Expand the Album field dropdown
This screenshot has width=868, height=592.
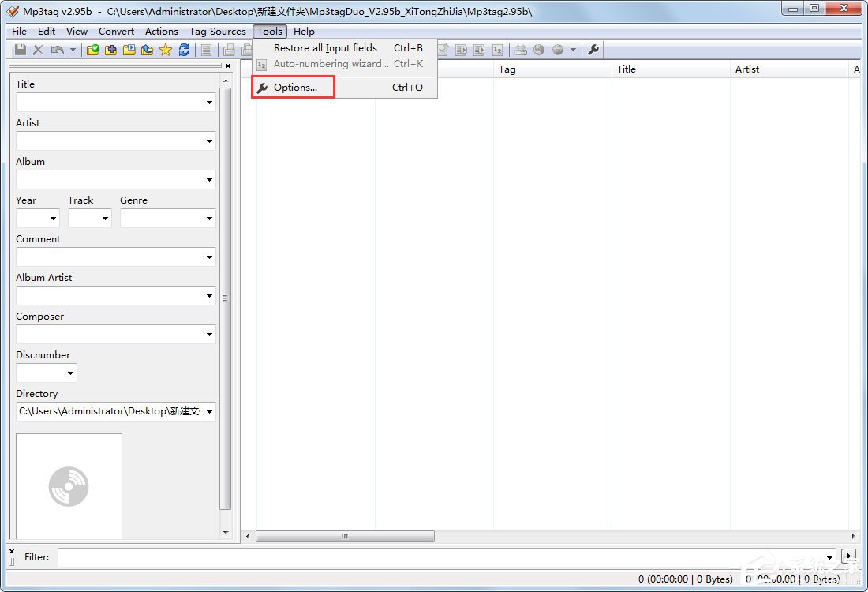209,180
